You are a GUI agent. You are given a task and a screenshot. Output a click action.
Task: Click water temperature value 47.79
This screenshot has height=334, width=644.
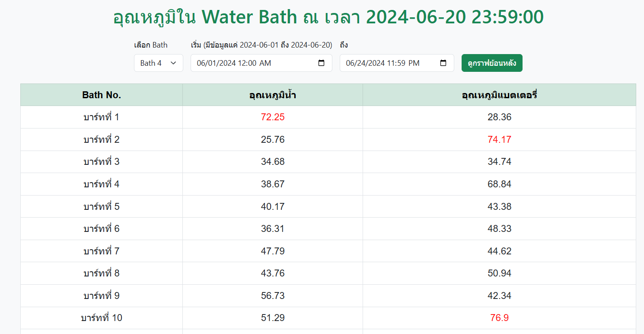click(x=273, y=251)
